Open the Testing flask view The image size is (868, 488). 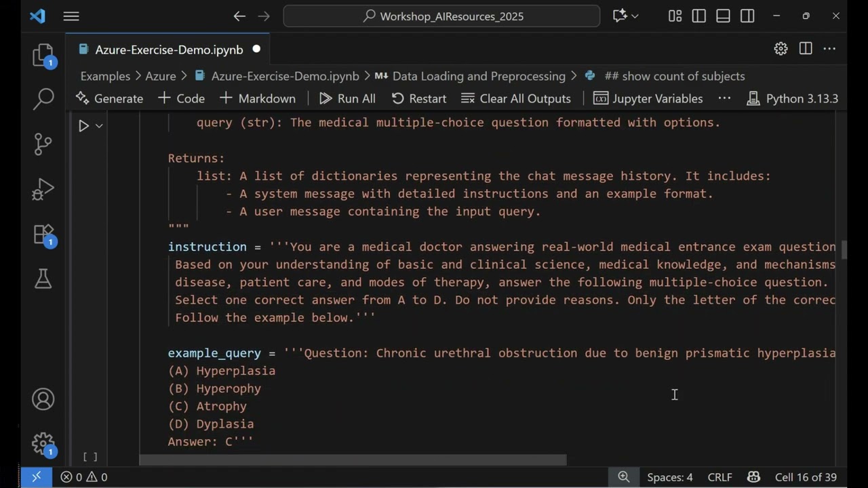[43, 278]
